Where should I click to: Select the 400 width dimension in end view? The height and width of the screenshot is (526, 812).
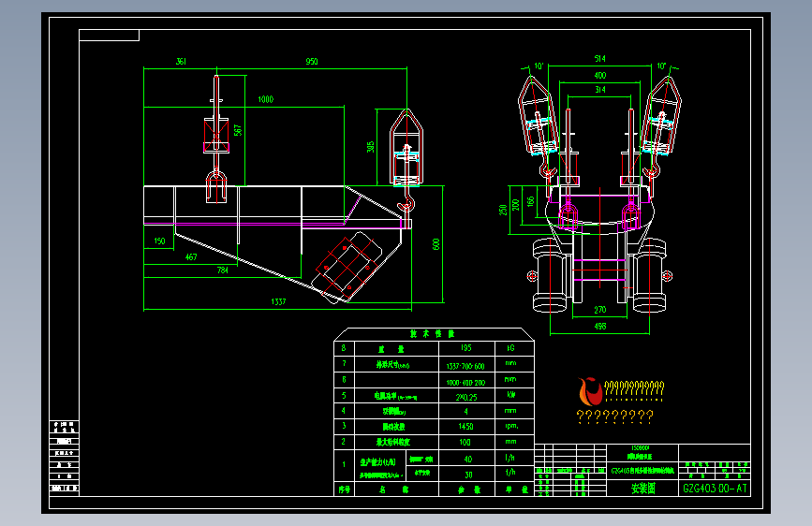600,76
